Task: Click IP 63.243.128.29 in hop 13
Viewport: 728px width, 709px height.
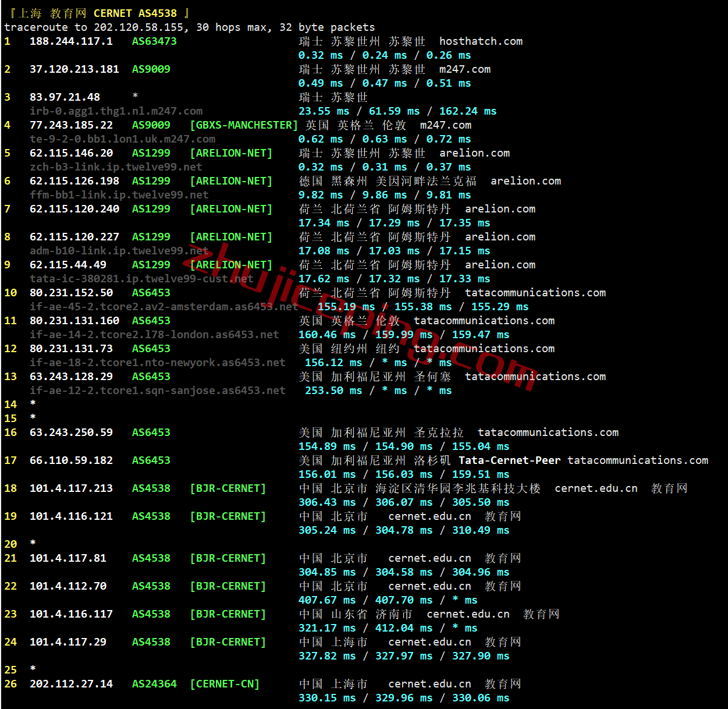Action: (71, 377)
